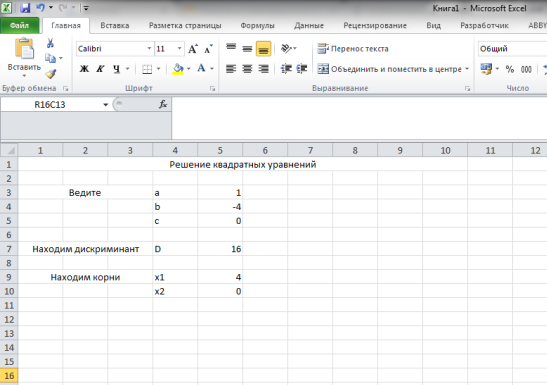
Task: Open the Данные tab
Action: [x=309, y=25]
